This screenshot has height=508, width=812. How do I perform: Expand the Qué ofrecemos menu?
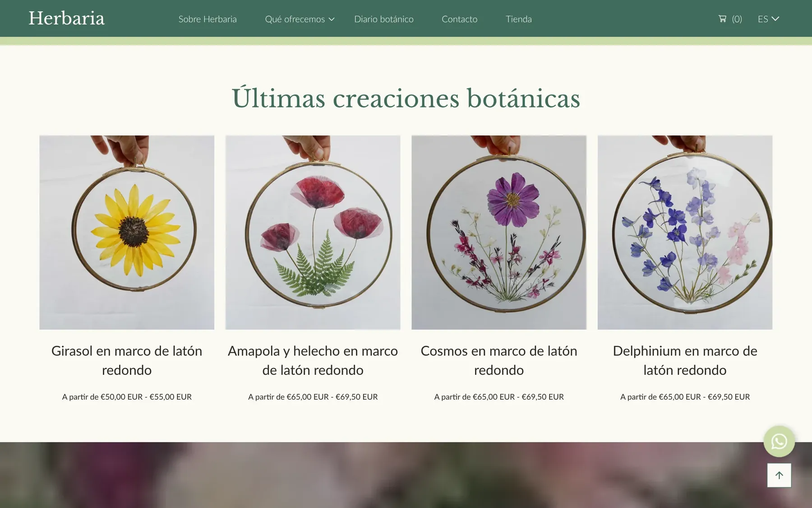(x=300, y=19)
